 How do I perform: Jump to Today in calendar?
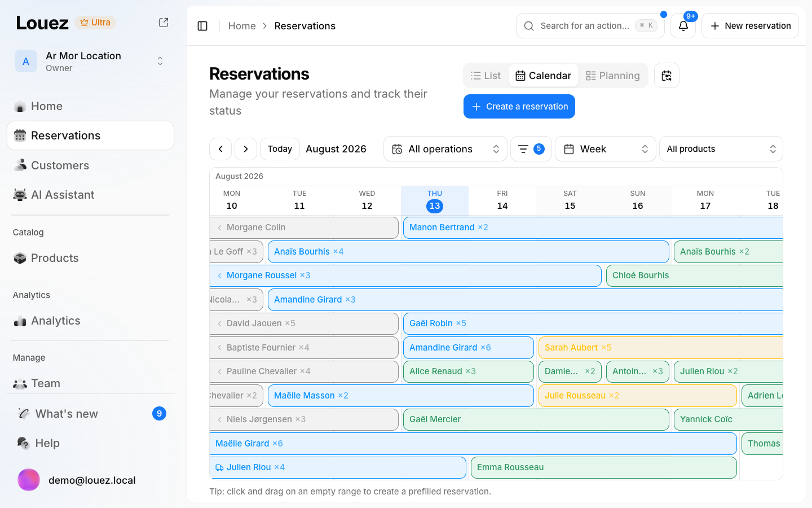(280, 149)
